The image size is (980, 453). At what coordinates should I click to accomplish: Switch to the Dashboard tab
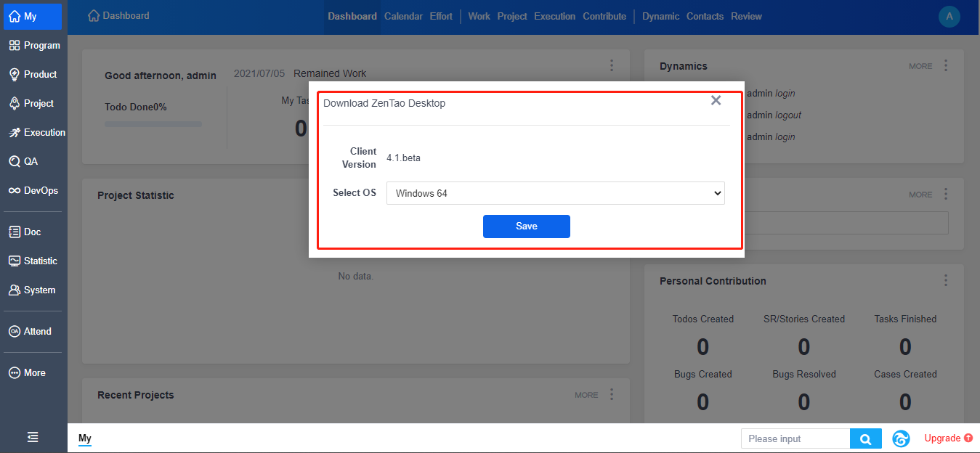coord(352,16)
